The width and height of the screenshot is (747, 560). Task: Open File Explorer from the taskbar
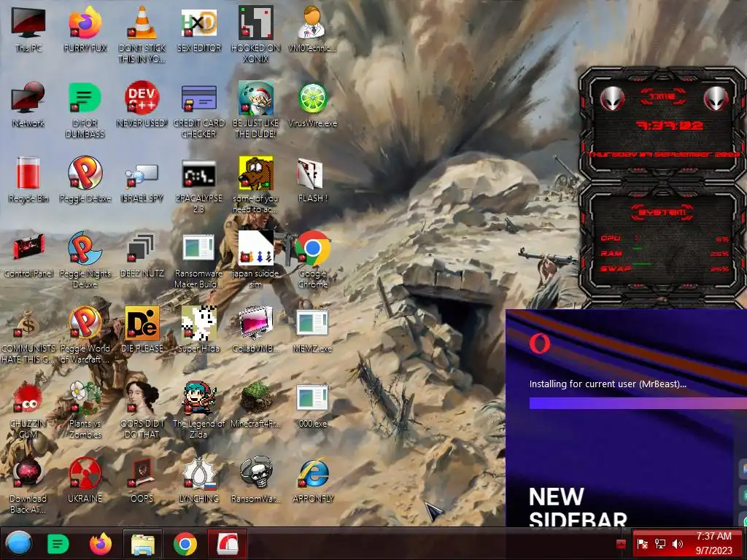pos(143,543)
